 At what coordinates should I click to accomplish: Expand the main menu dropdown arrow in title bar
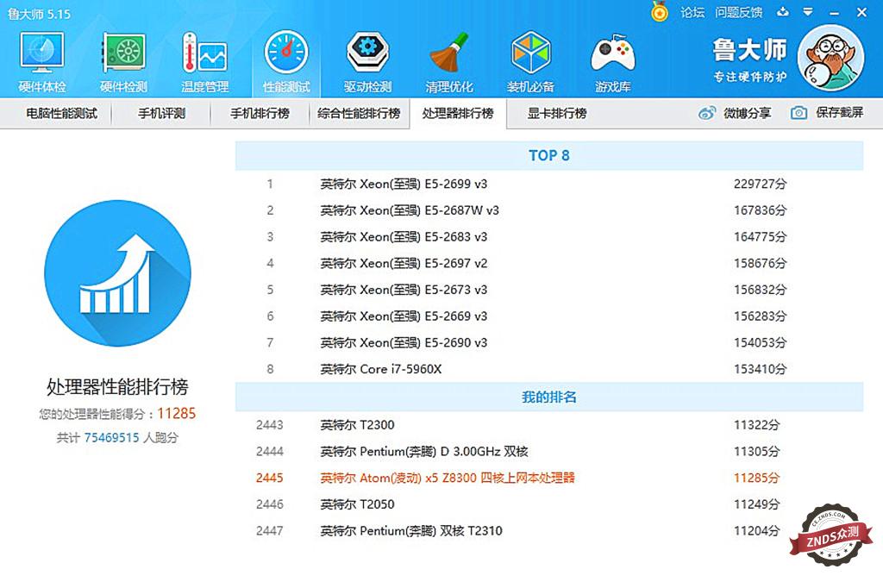tap(807, 12)
